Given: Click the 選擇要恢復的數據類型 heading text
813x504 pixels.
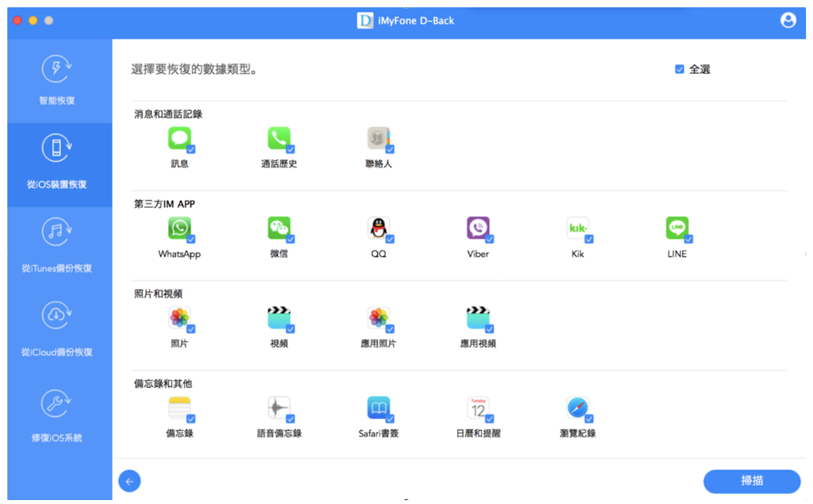Looking at the screenshot, I should pyautogui.click(x=194, y=69).
